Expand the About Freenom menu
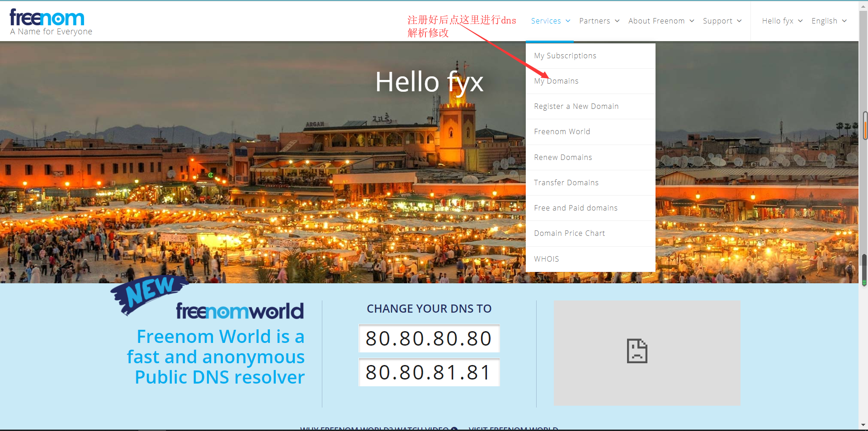 coord(660,21)
